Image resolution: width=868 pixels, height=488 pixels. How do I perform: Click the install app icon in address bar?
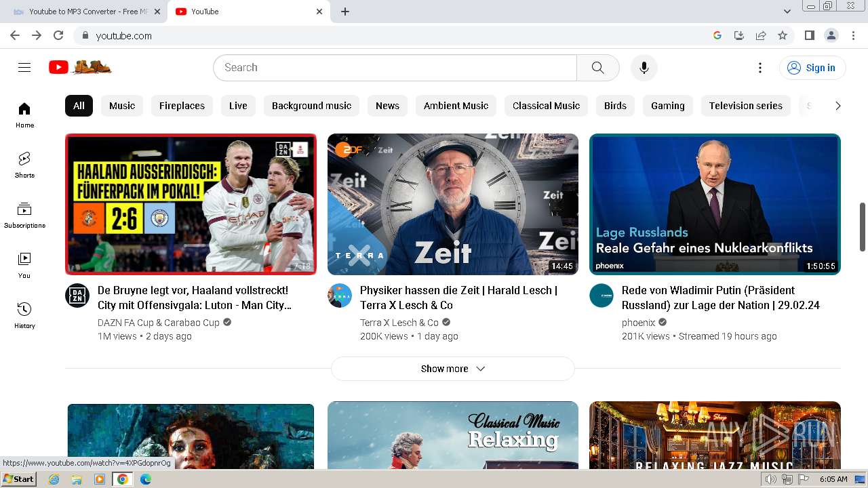pos(739,35)
